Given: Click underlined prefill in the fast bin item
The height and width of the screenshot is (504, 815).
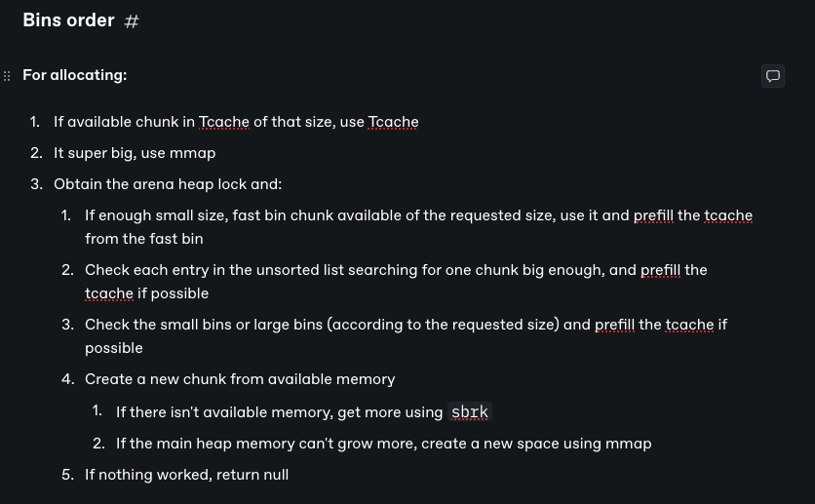Looking at the screenshot, I should (653, 215).
